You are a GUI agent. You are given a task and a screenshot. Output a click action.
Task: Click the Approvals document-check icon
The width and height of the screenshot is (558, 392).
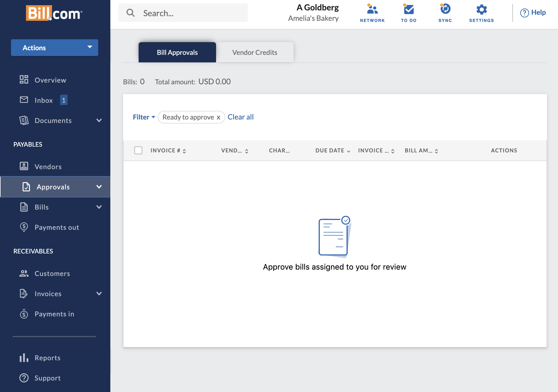click(x=26, y=187)
